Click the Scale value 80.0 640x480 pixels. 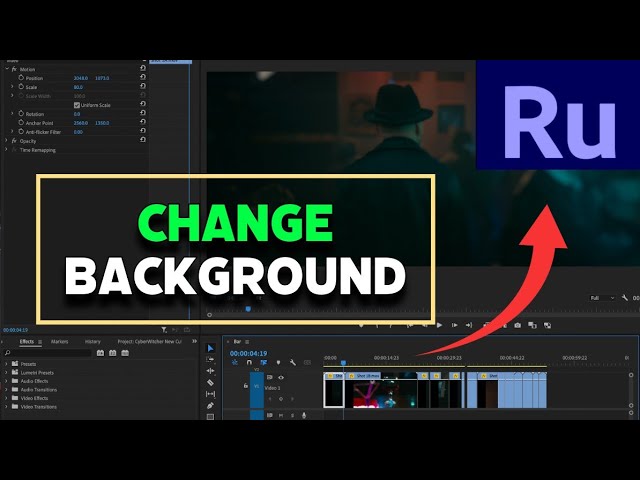(x=78, y=86)
